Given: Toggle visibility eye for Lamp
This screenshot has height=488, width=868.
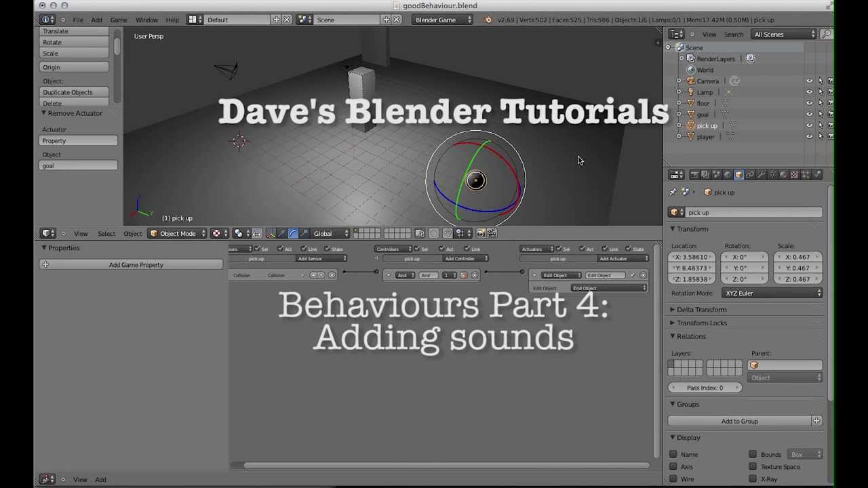Looking at the screenshot, I should [x=809, y=92].
